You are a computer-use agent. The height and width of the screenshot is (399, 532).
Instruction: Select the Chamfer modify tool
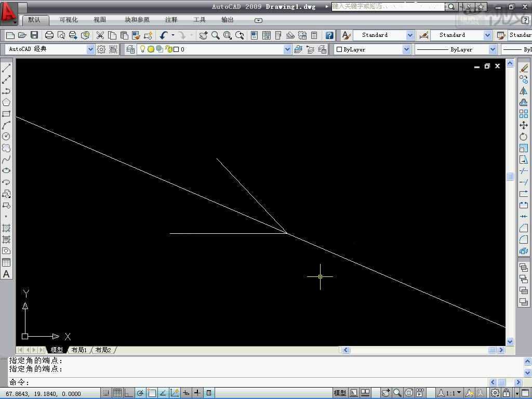click(524, 228)
